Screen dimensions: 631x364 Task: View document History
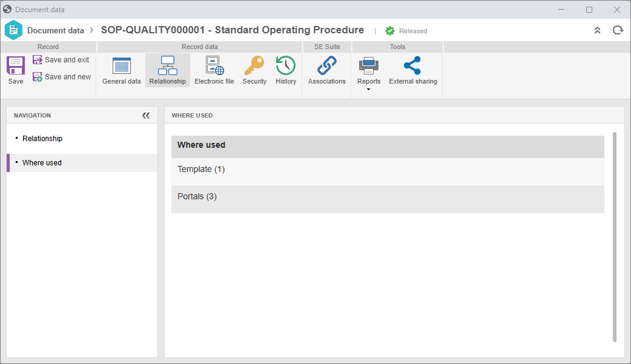coord(286,70)
